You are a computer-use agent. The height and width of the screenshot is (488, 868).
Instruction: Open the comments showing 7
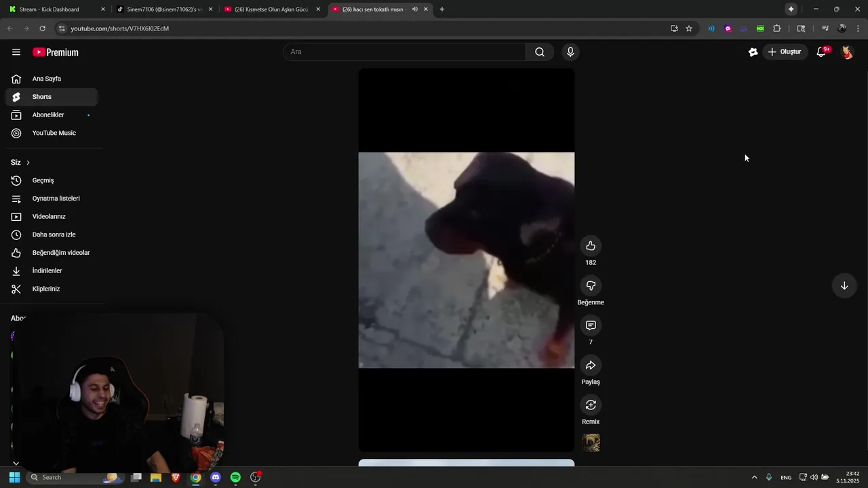click(x=591, y=326)
